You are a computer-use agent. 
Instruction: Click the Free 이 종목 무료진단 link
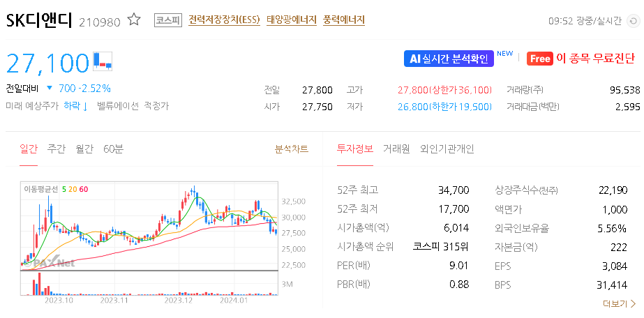pyautogui.click(x=581, y=59)
